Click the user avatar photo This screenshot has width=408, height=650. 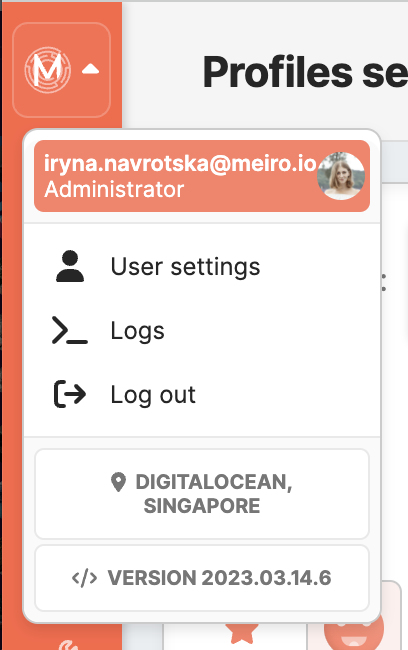click(341, 176)
